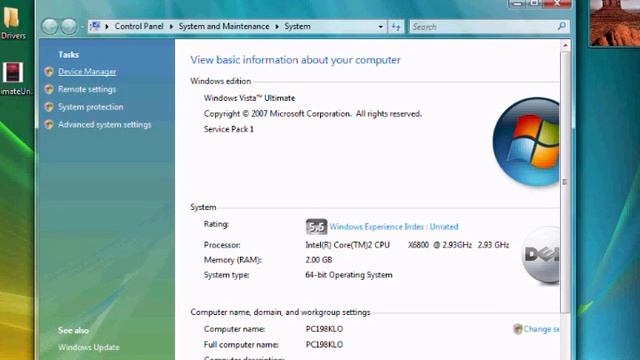Viewport: 640px width, 360px height.
Task: Select the Service Pack 1 text
Action: tap(229, 129)
